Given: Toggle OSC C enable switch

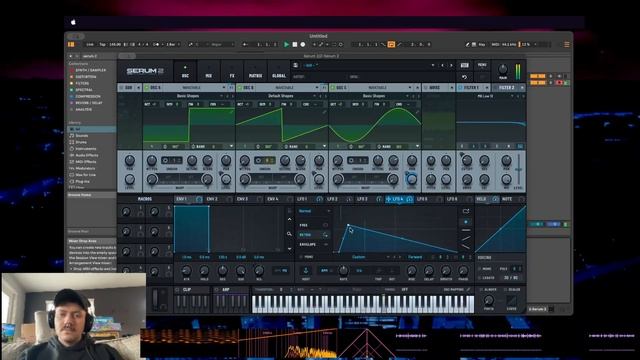Looking at the screenshot, I should click(x=333, y=88).
